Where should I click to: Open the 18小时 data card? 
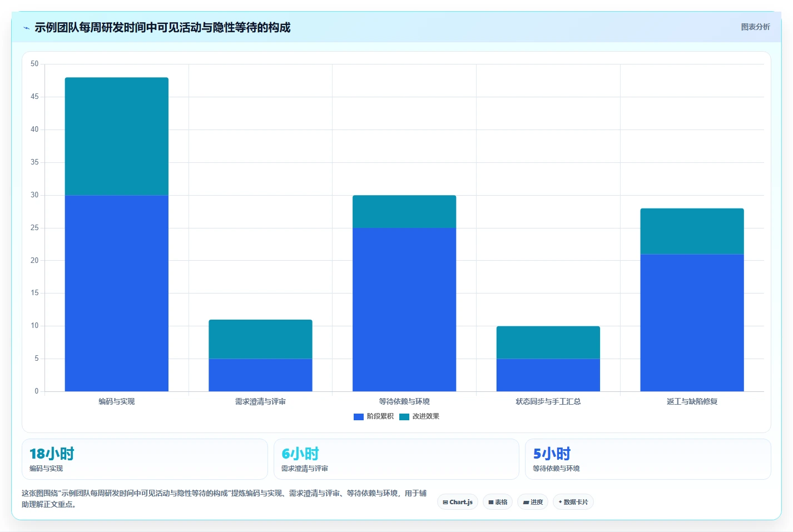pyautogui.click(x=145, y=459)
